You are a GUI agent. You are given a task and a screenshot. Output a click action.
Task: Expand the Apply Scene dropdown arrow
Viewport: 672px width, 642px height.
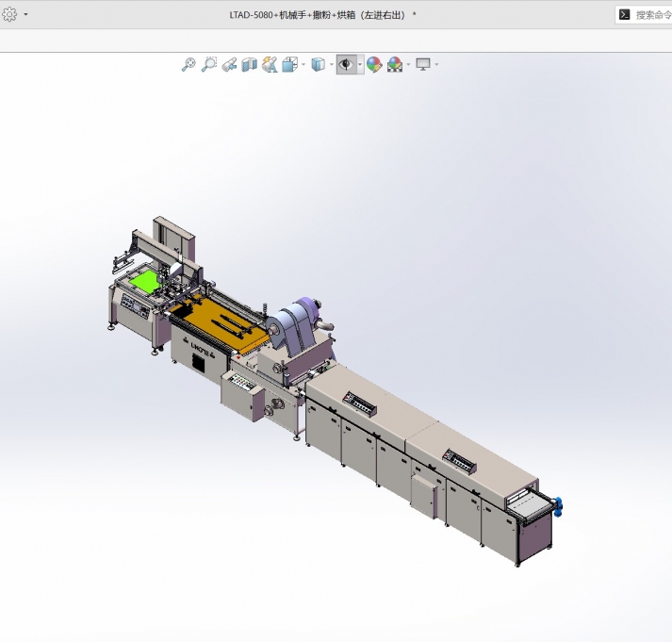408,65
